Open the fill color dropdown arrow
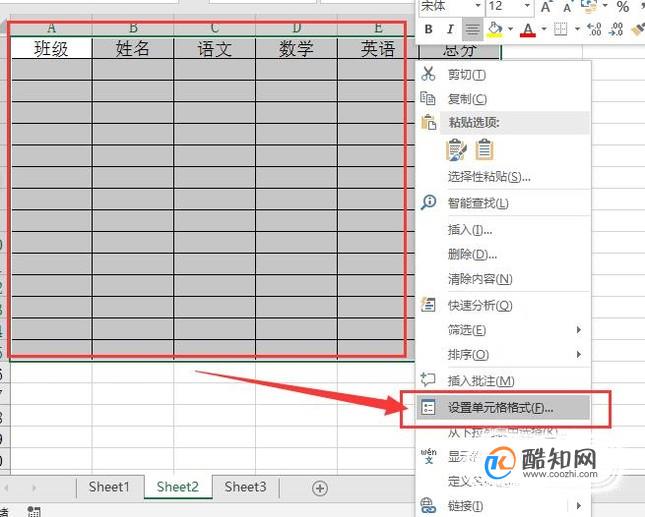 [510, 29]
